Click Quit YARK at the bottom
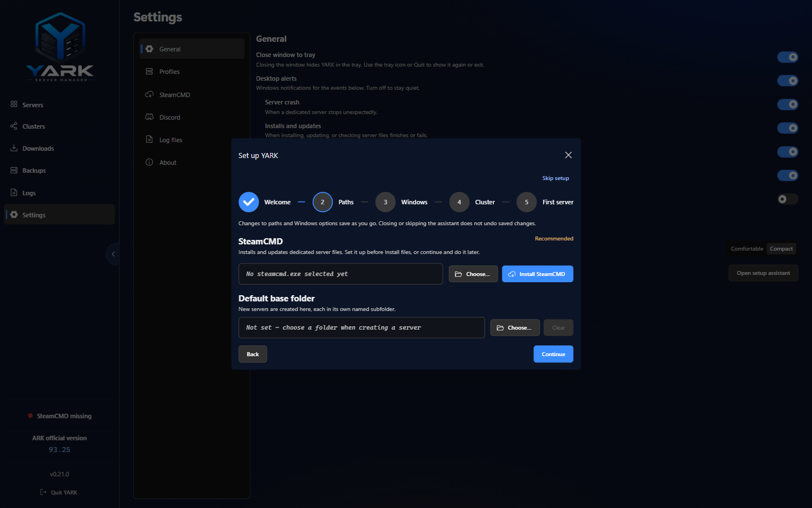The height and width of the screenshot is (508, 812). click(59, 492)
